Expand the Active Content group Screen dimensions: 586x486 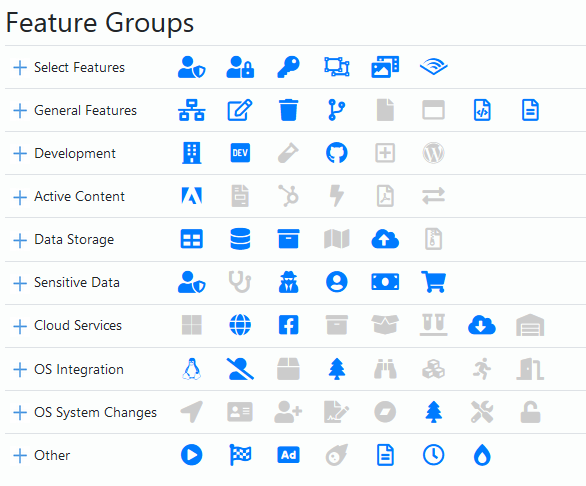coord(20,197)
